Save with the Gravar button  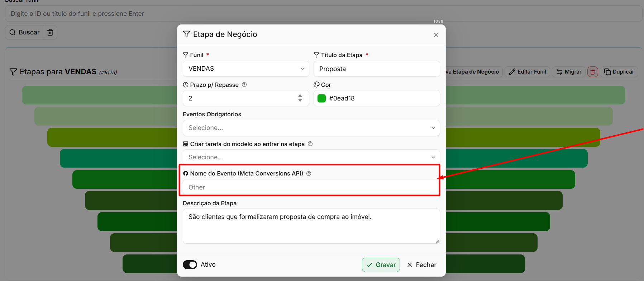pos(381,265)
